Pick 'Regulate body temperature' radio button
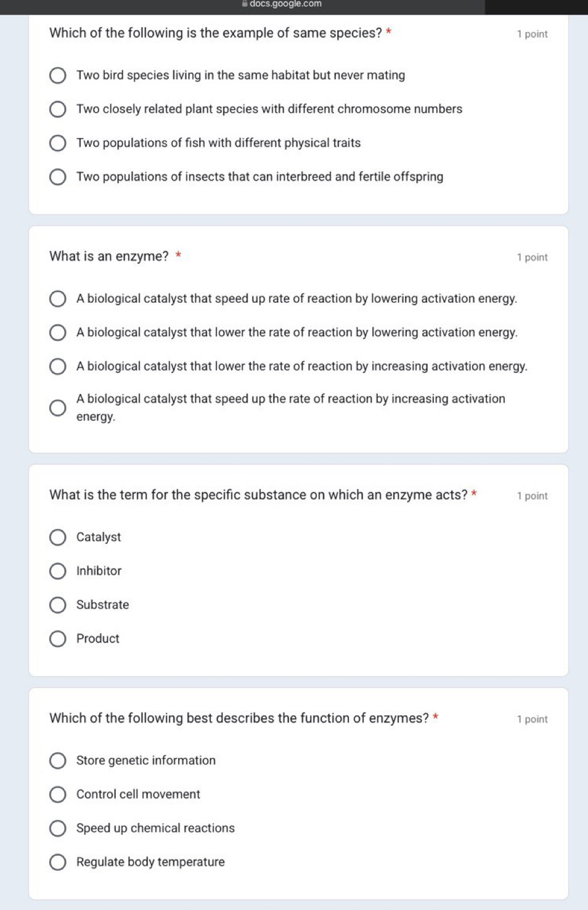The image size is (588, 910). tap(57, 862)
